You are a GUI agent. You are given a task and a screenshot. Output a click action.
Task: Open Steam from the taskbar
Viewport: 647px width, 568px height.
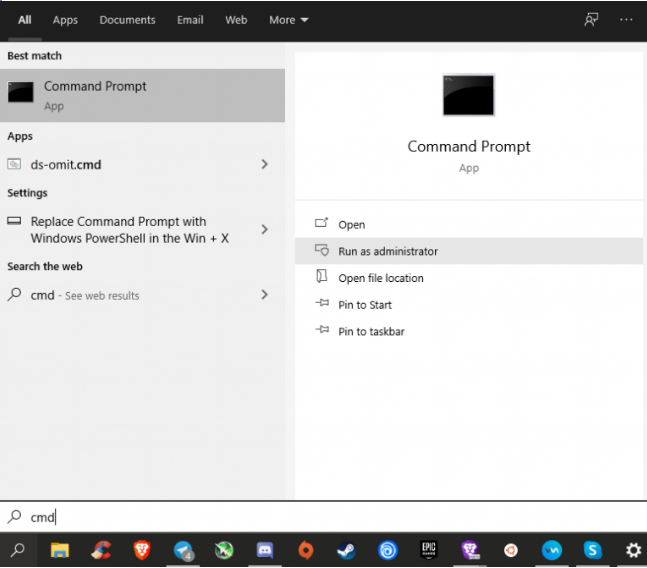point(346,550)
